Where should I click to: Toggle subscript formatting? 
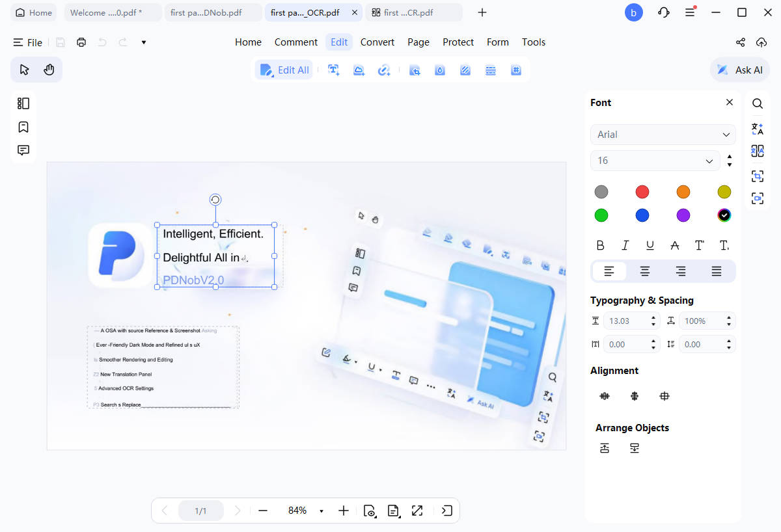click(x=724, y=245)
